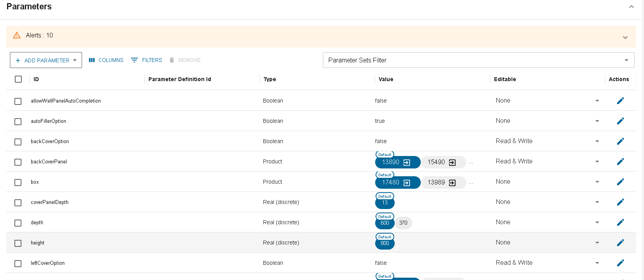Click the edit pencil for leftCoverOption
Viewport: 644px width, 280px height.
coord(620,263)
